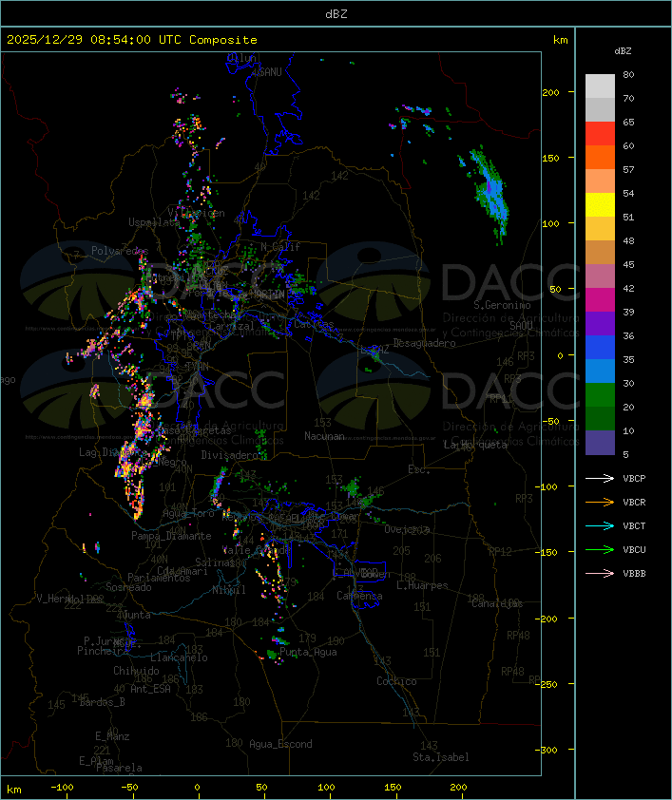The image size is (672, 800).
Task: Click the white VBCP arrow icon
Action: coord(600,478)
